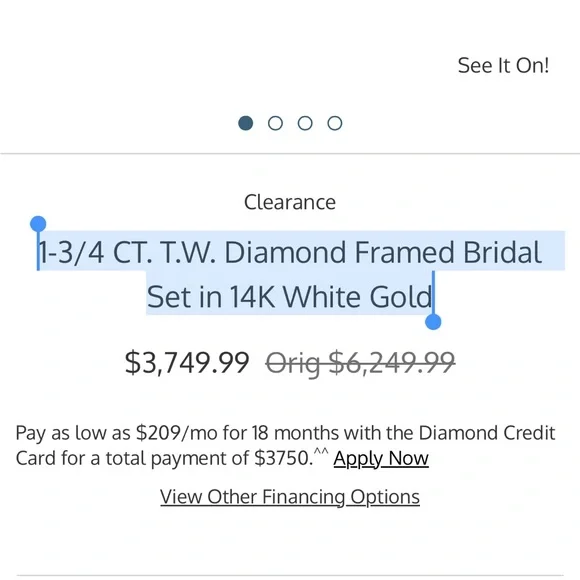Click the Clearance label
580x580 pixels.
tap(290, 202)
